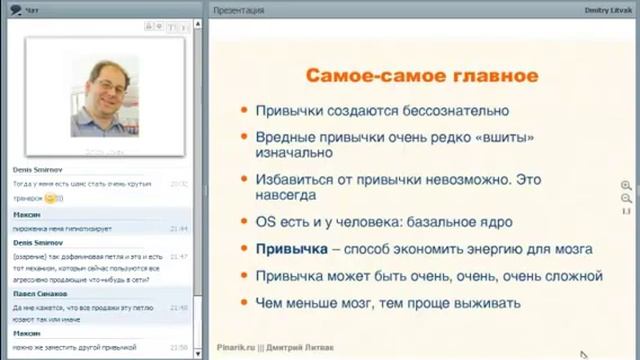Zoom in on the presentation slide
Screen dimensions: 640x360
pyautogui.click(x=626, y=185)
